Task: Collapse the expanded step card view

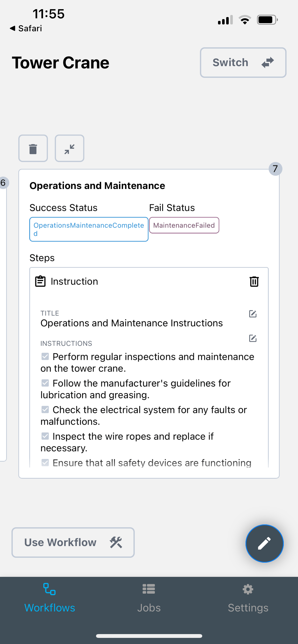Action: [70, 149]
